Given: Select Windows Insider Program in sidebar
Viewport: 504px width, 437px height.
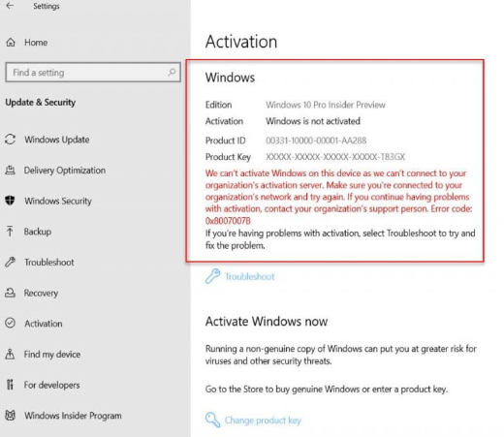Looking at the screenshot, I should click(73, 416).
